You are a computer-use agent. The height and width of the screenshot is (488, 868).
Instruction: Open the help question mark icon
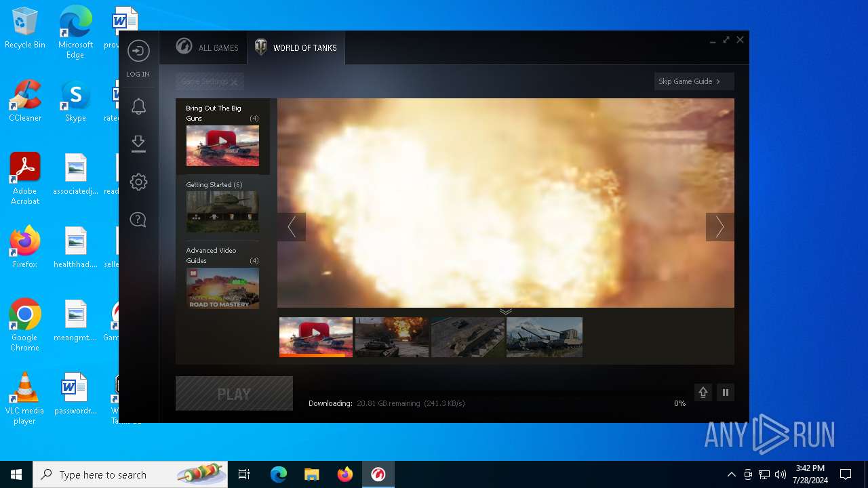138,220
